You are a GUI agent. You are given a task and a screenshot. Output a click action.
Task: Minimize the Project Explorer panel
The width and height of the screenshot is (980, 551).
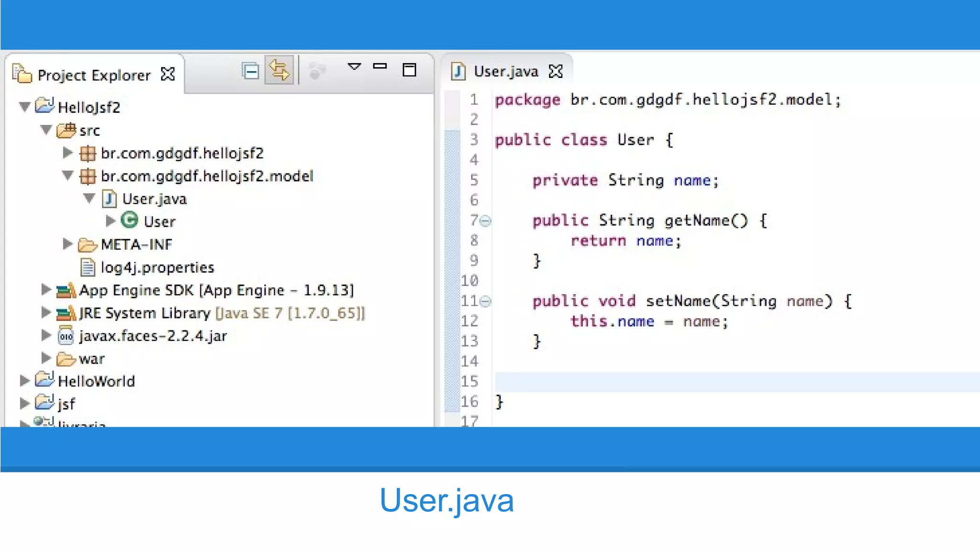[x=380, y=66]
